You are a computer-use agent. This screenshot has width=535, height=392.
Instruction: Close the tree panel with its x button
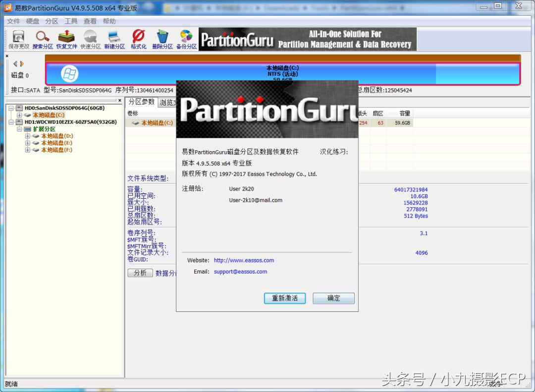(120, 101)
